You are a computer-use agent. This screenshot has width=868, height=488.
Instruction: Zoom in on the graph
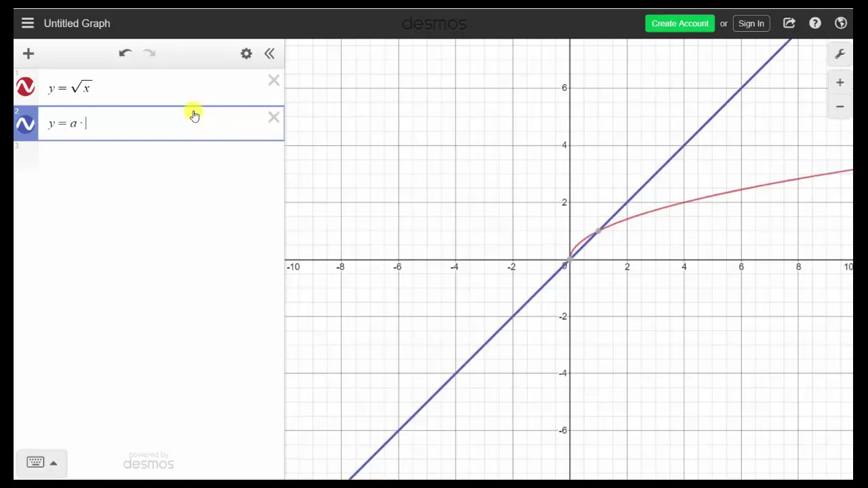(x=840, y=83)
